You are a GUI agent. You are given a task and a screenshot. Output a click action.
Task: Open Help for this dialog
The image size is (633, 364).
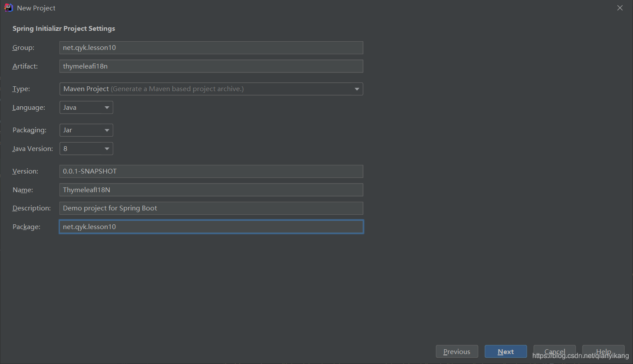(603, 352)
